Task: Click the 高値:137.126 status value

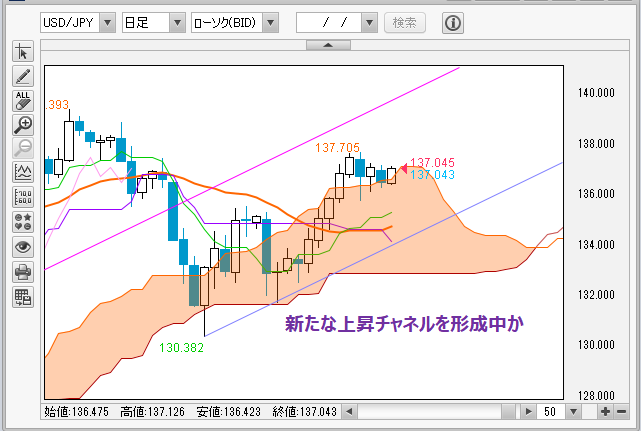Action: pos(152,411)
